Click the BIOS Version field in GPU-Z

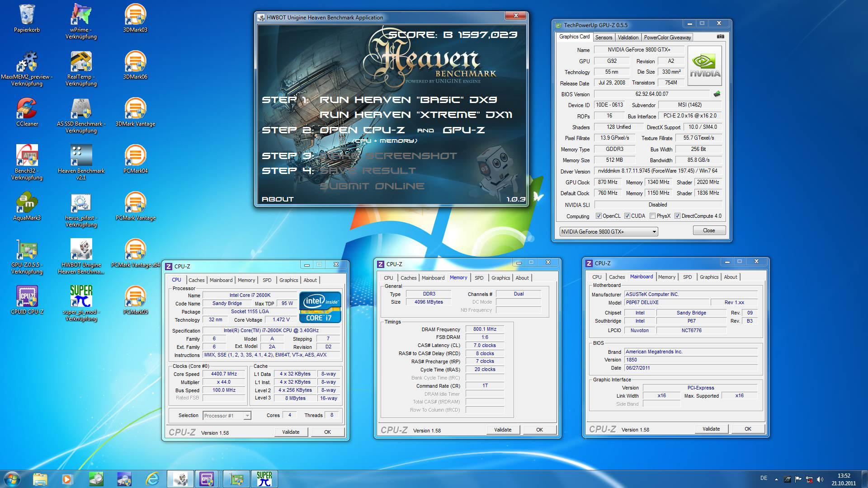[651, 94]
